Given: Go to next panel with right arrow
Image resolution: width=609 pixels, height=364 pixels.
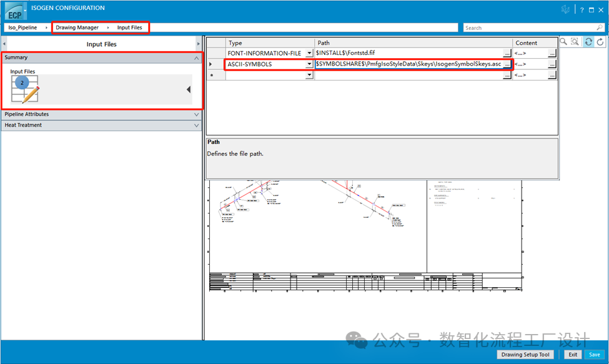Looking at the screenshot, I should pyautogui.click(x=199, y=44).
